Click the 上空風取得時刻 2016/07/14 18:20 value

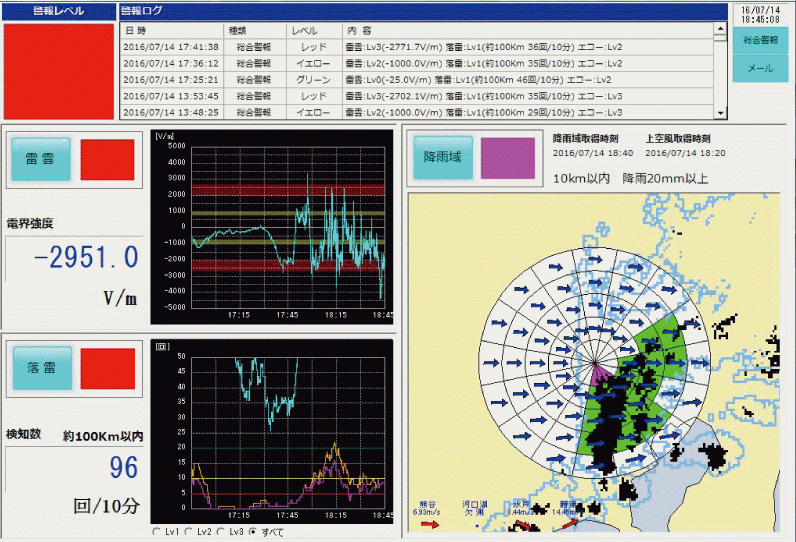685,153
